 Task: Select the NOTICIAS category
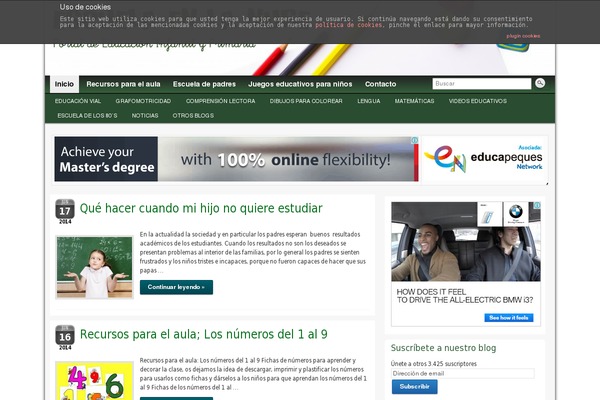[x=145, y=116]
